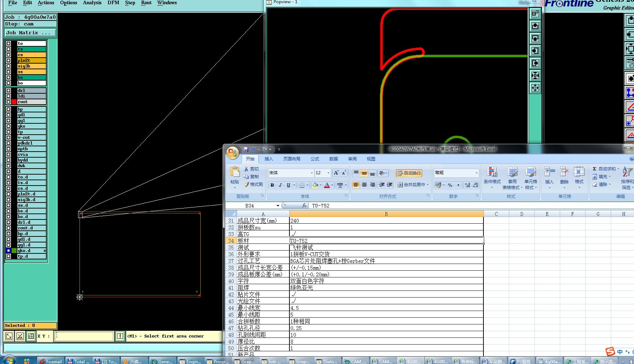Expand the Name Box dropdown for B34
This screenshot has height=364, width=634.
[x=278, y=206]
